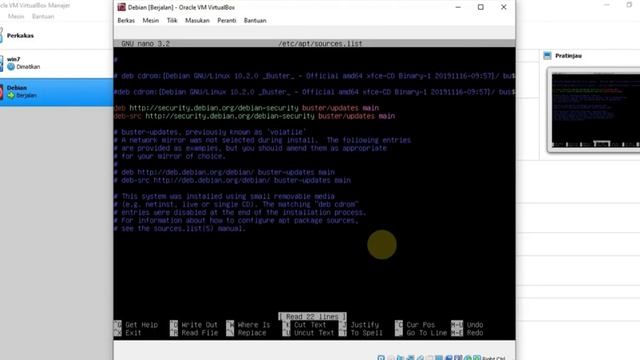Open the Peranti menu

227,20
